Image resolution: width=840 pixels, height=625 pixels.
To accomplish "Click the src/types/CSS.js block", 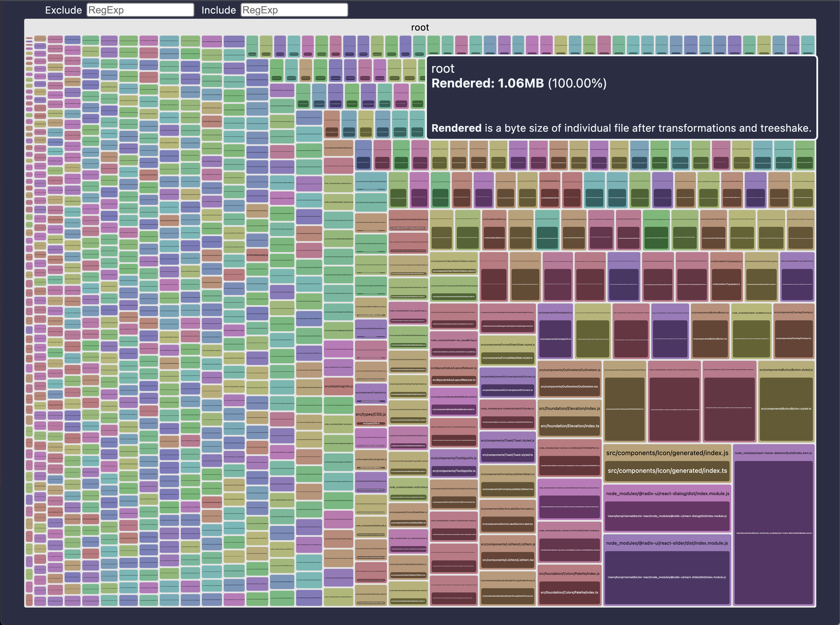I will click(x=371, y=414).
